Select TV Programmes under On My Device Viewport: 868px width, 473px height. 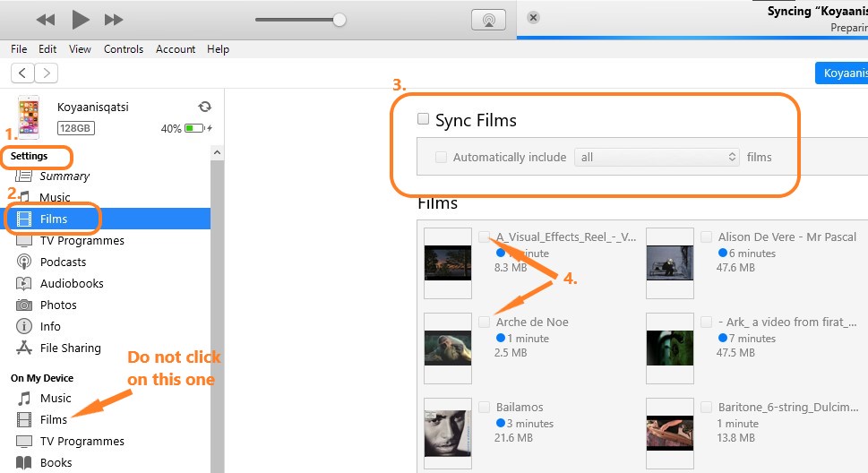click(82, 442)
